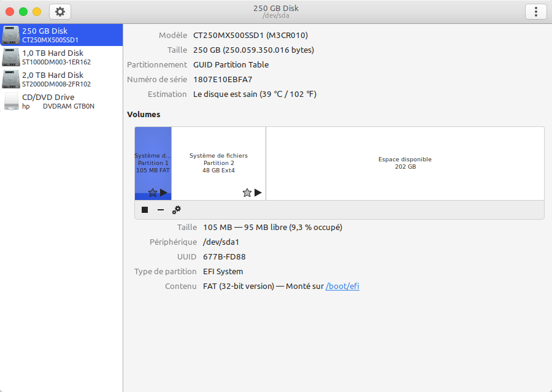
Task: Click 'FAT (32-bit version)' contents text
Action: tap(239, 286)
